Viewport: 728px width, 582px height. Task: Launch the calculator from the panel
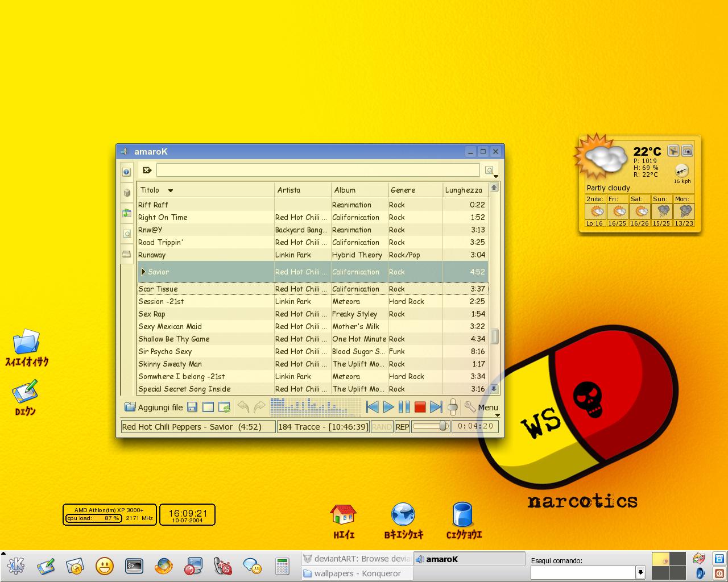[282, 566]
